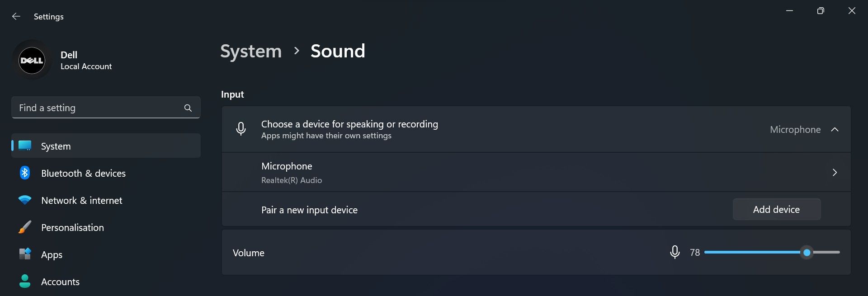Click the Personalisation paintbrush icon

coord(25,227)
